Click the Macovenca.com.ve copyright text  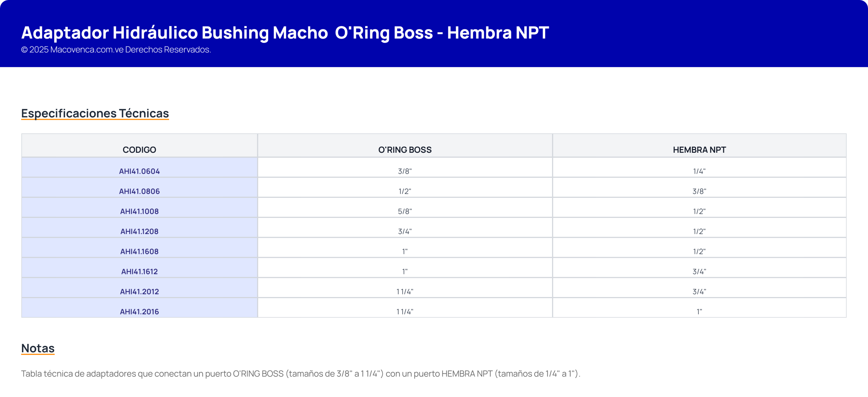(x=116, y=49)
